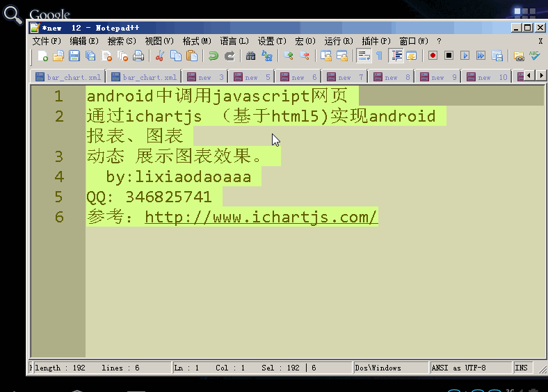Screen dimensions: 548x392
Task: Toggle show all characters pilcrow button
Action: [380, 56]
